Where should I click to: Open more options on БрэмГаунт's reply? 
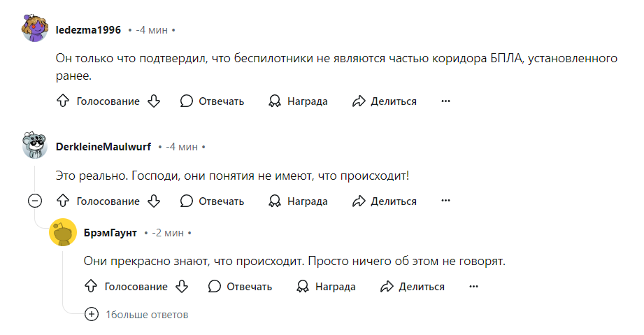pyautogui.click(x=473, y=286)
